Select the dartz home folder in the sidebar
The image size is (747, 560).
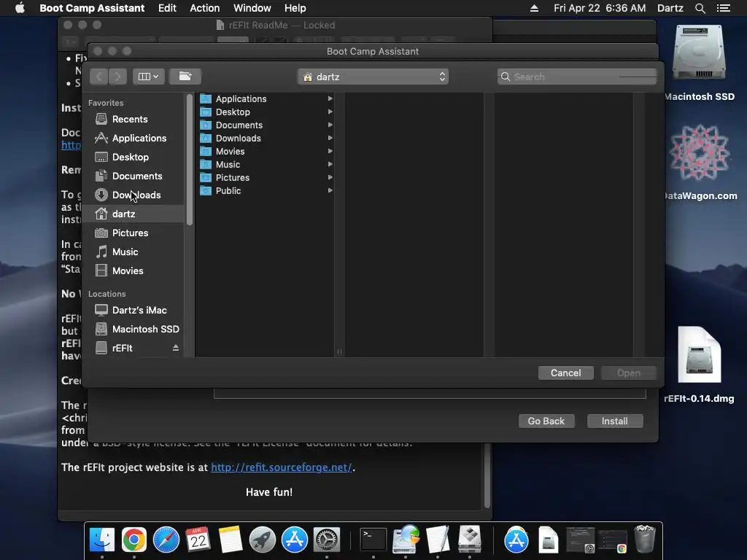coord(134,214)
